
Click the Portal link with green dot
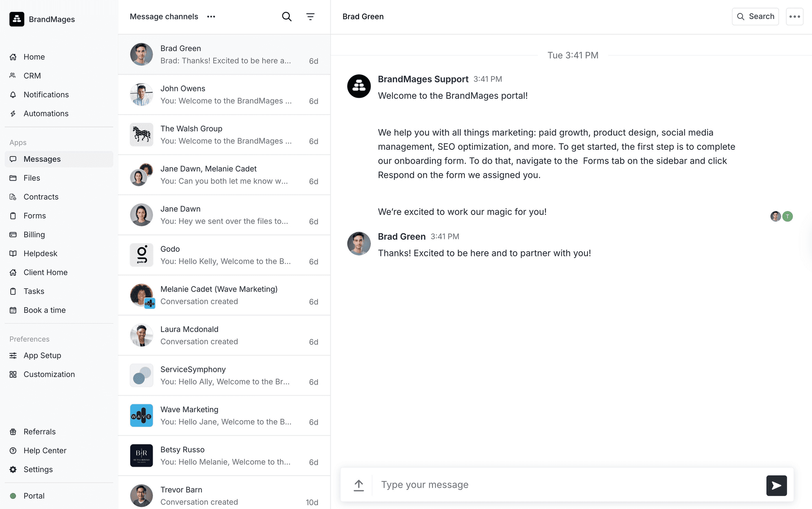[x=34, y=496]
